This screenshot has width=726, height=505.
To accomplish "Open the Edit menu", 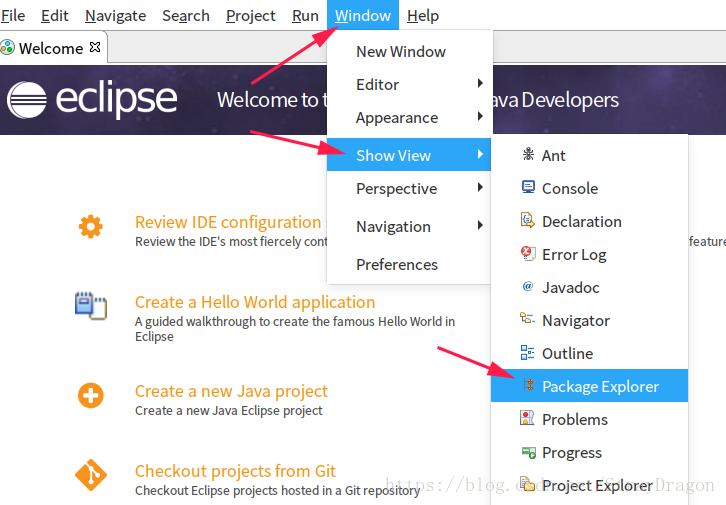I will tap(55, 16).
